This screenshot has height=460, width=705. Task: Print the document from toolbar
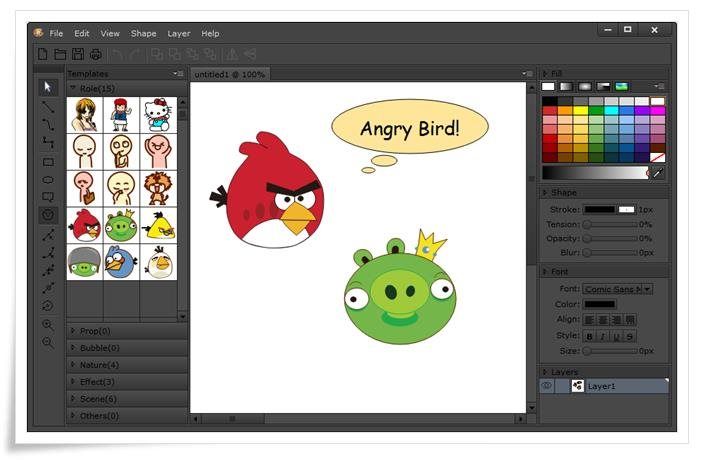coord(96,55)
